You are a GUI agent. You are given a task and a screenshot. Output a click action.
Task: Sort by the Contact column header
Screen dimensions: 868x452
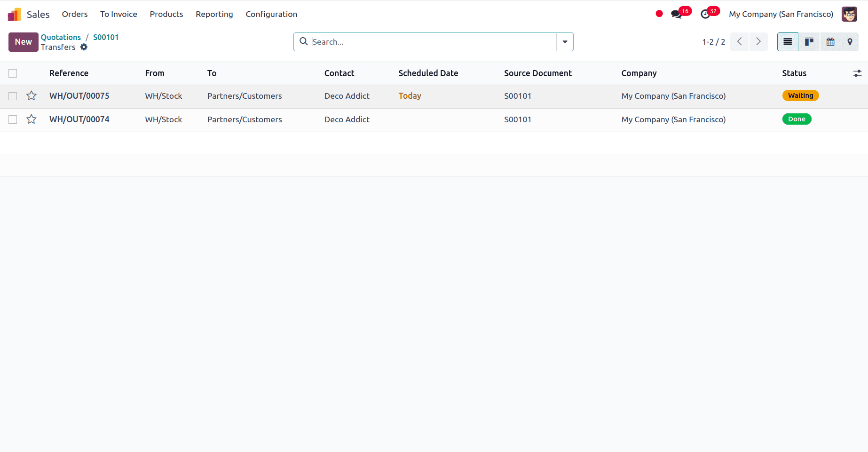[x=339, y=73]
